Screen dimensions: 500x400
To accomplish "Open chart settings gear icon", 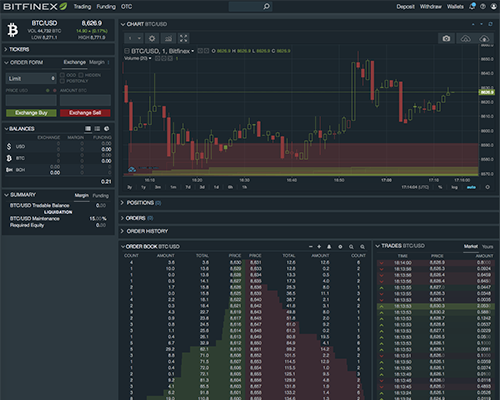I will click(152, 38).
